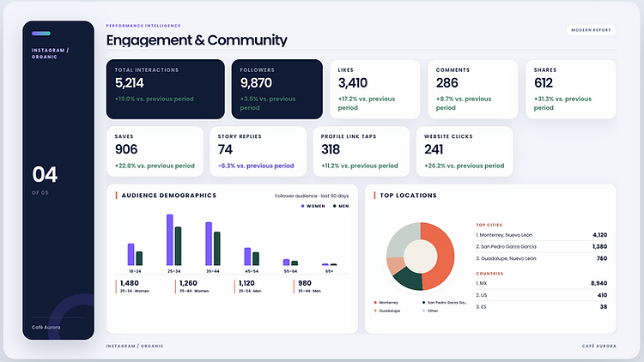This screenshot has height=362, width=644.
Task: Click the orange Monterrey legend dot
Action: click(375, 303)
